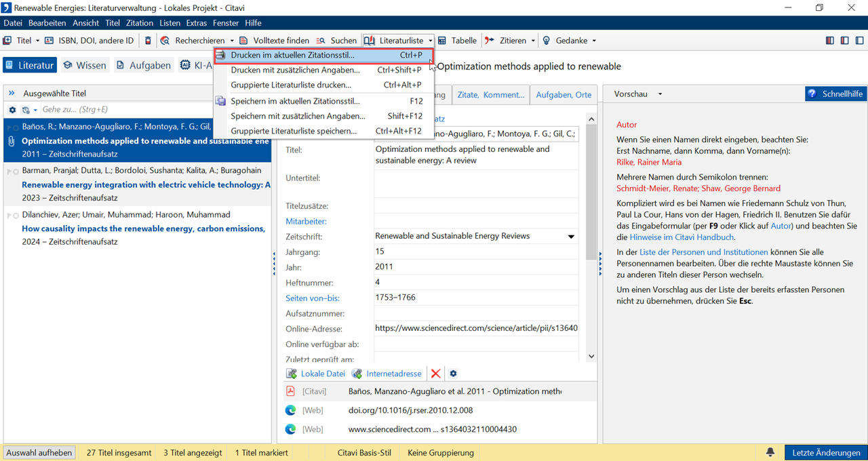Switch to the Aufgaben, Orte tab
The width and height of the screenshot is (868, 461).
(563, 95)
